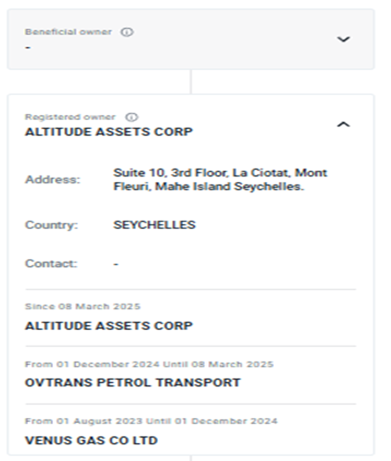Collapse the Registered owner section chevron
The height and width of the screenshot is (461, 391).
coord(343,125)
